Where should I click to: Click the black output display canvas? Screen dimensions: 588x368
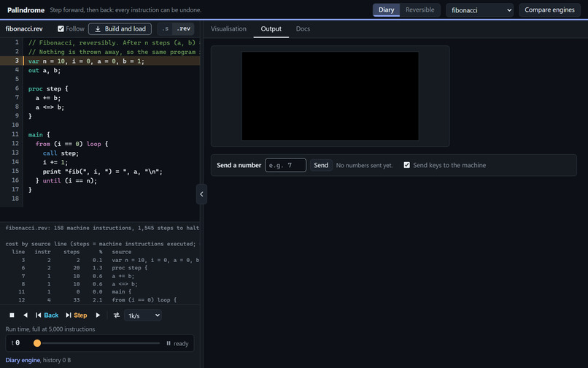coord(330,96)
